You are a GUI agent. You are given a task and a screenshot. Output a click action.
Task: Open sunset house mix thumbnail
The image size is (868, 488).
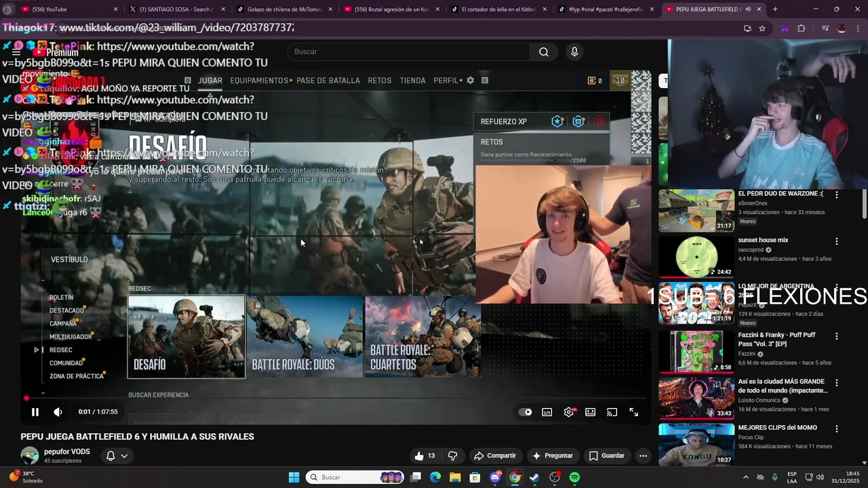[x=696, y=258]
